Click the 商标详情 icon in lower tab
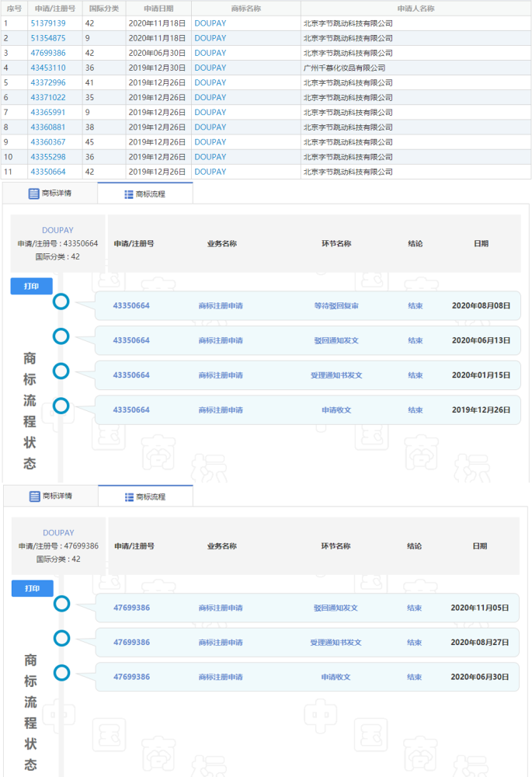This screenshot has height=777, width=532. pos(35,497)
